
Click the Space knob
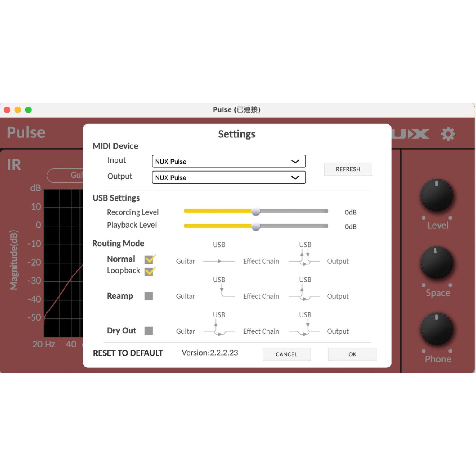coord(436,262)
